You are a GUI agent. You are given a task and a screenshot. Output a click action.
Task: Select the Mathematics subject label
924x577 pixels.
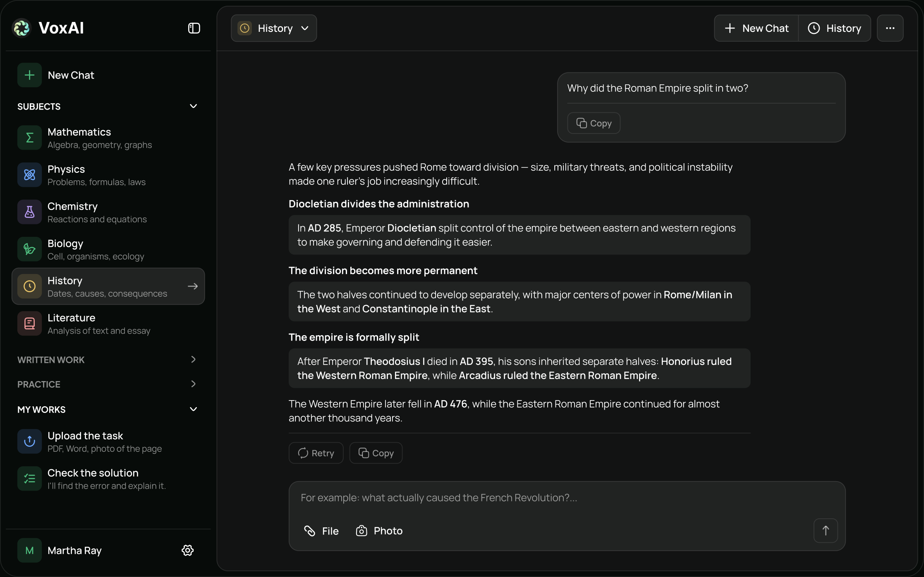[79, 132]
